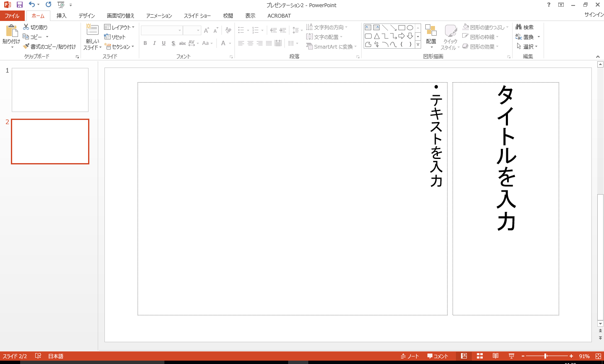Expand the shapes gallery More arrow
The width and height of the screenshot is (604, 364).
[418, 44]
